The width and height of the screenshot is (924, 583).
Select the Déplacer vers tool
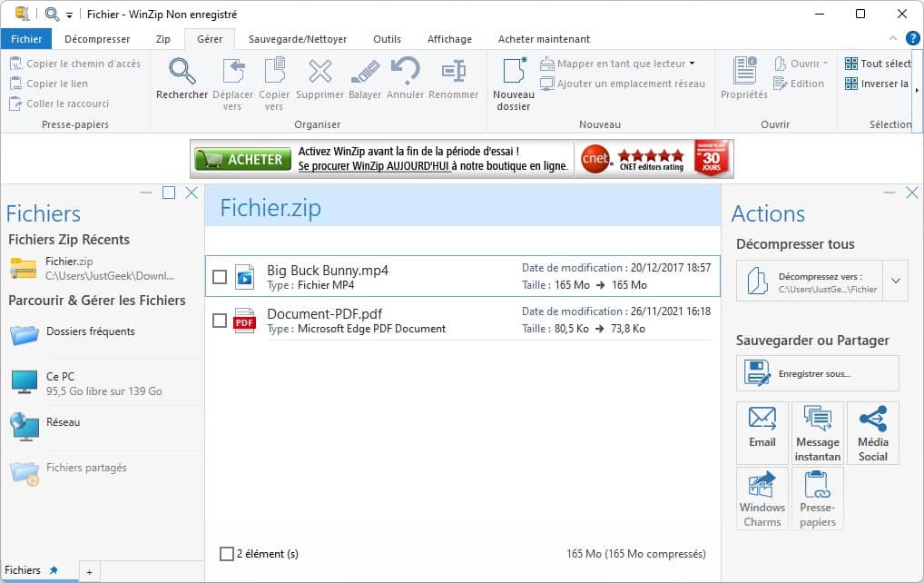point(232,84)
